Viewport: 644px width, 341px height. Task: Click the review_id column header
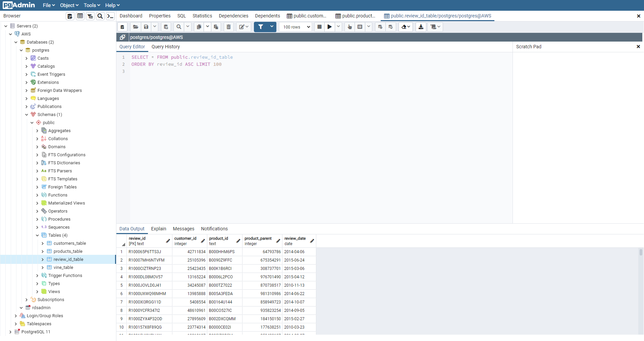[x=149, y=241]
